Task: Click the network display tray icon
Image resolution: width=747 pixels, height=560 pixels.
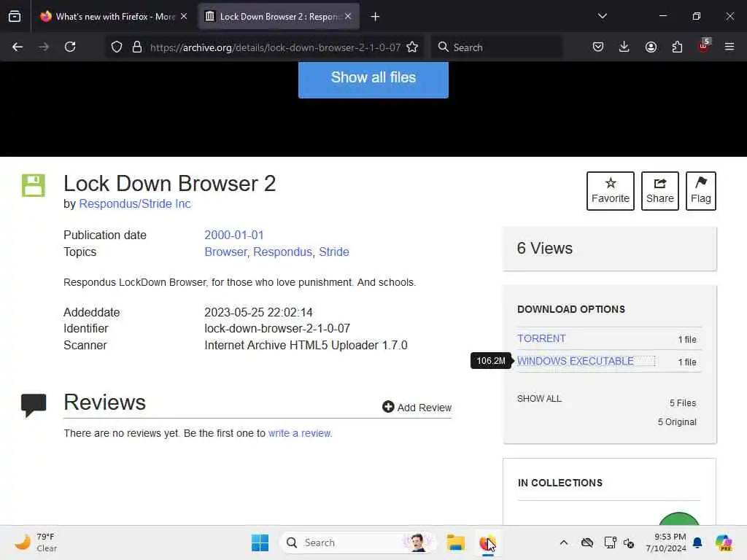Action: click(x=610, y=542)
